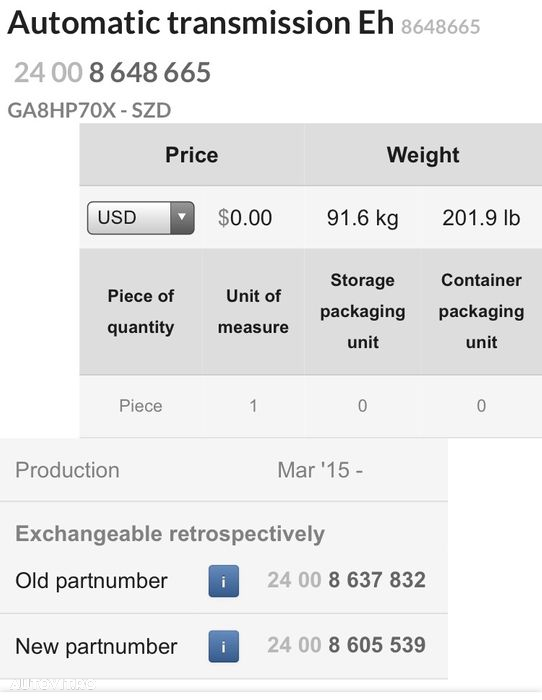Click the Unit of measure header
The width and height of the screenshot is (542, 700).
[253, 312]
